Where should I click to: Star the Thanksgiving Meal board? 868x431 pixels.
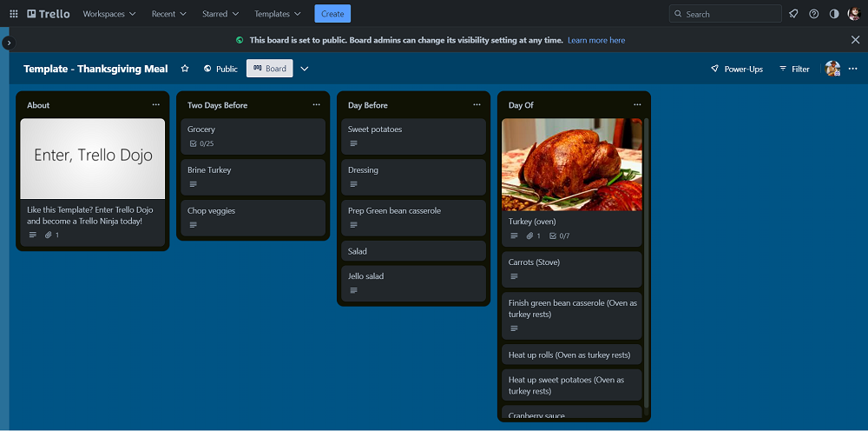click(185, 69)
